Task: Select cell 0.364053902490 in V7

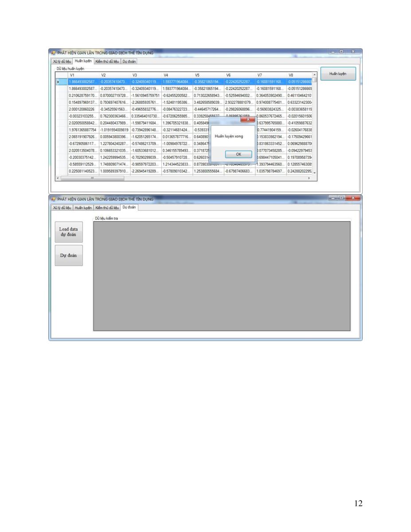Action: pyautogui.click(x=270, y=95)
